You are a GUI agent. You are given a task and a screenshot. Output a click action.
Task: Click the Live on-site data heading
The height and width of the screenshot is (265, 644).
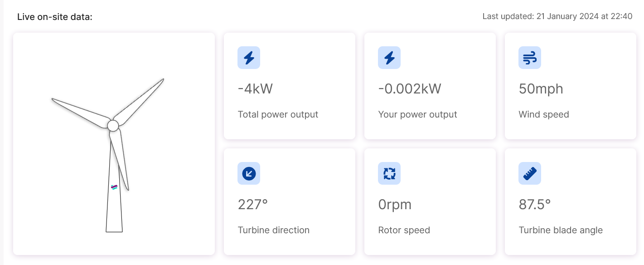tap(55, 17)
